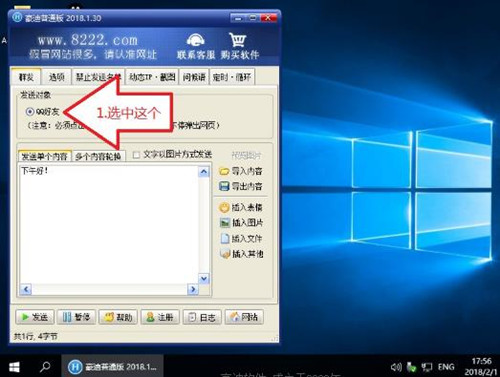
Task: Click the 发送 button
Action: tap(35, 317)
